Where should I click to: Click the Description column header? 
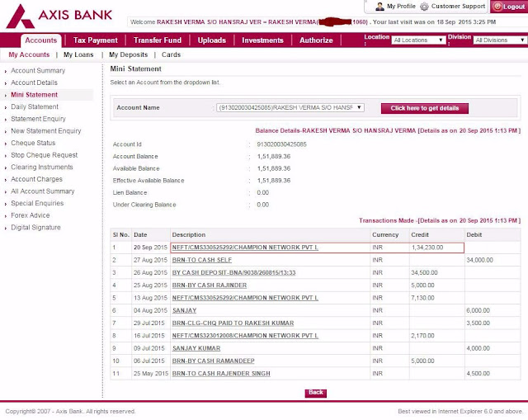coord(189,235)
